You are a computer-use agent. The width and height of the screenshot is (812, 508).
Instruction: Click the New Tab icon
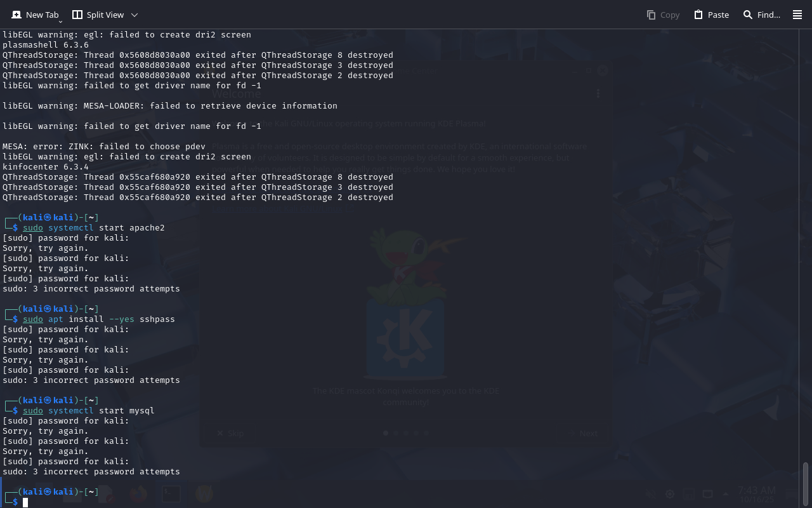click(16, 15)
